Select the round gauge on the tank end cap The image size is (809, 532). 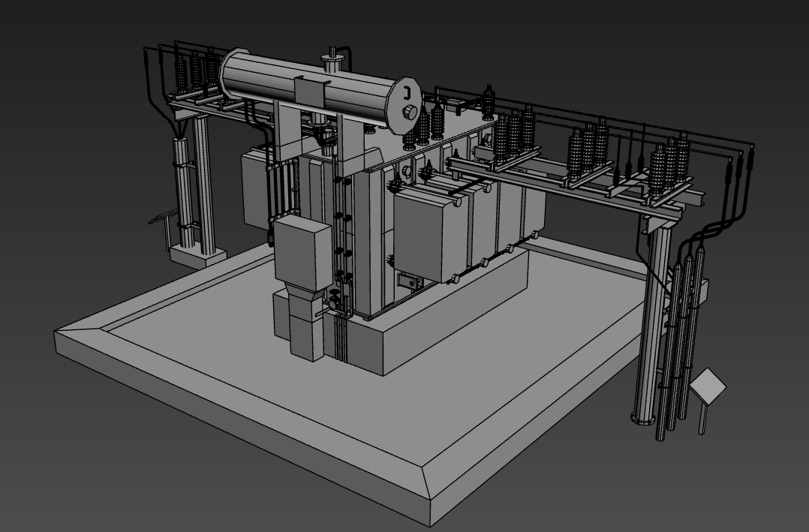tap(409, 111)
